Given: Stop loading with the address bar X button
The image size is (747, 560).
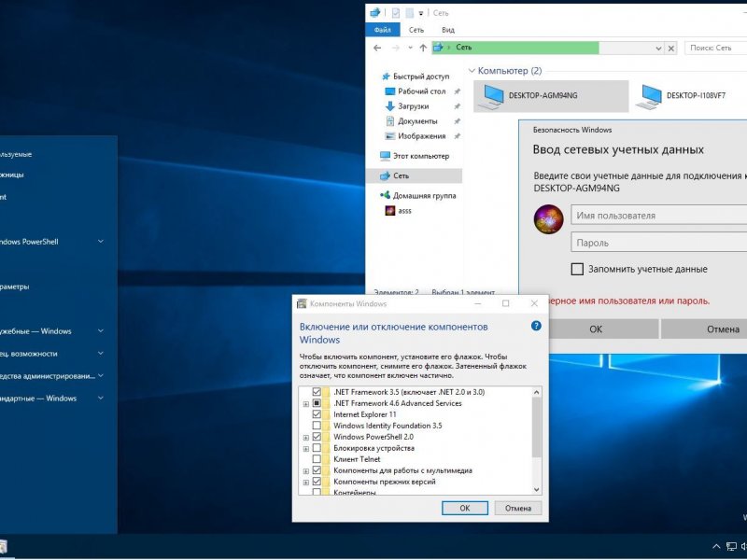Looking at the screenshot, I should pyautogui.click(x=670, y=49).
